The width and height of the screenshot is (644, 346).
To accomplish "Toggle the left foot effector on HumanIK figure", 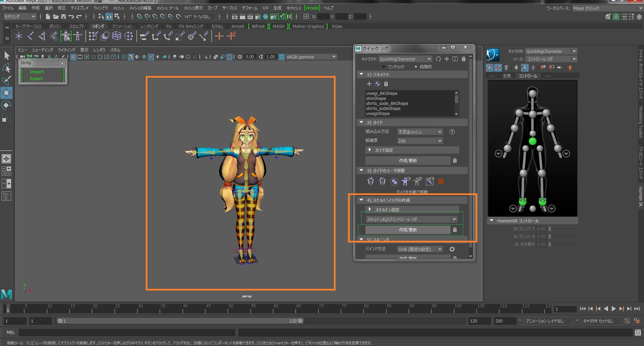I will [x=543, y=202].
